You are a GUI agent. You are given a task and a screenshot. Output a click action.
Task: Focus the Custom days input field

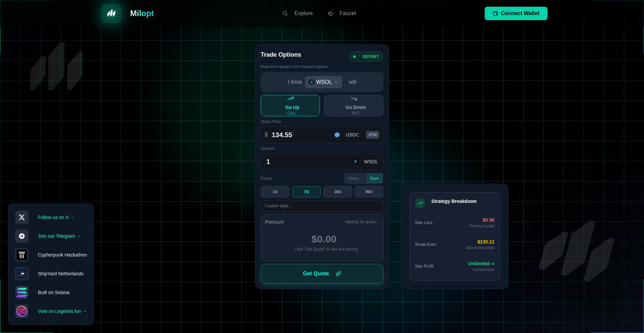point(322,206)
